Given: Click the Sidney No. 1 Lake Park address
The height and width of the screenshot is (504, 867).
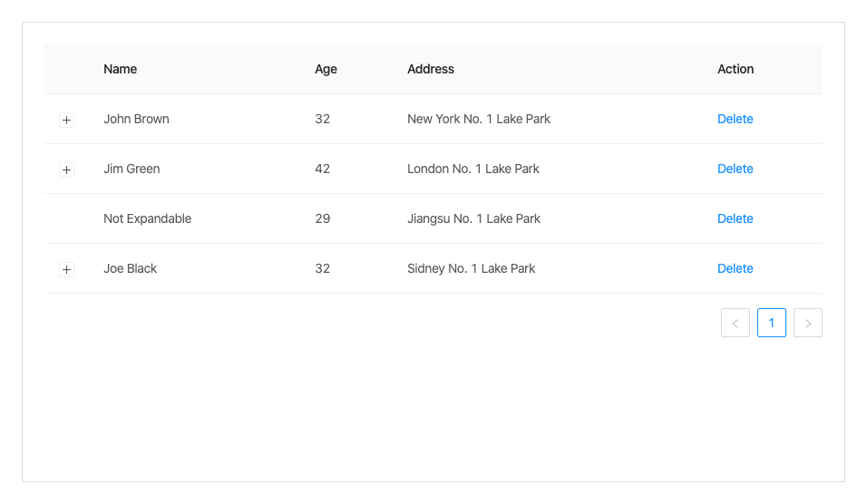Looking at the screenshot, I should [471, 268].
